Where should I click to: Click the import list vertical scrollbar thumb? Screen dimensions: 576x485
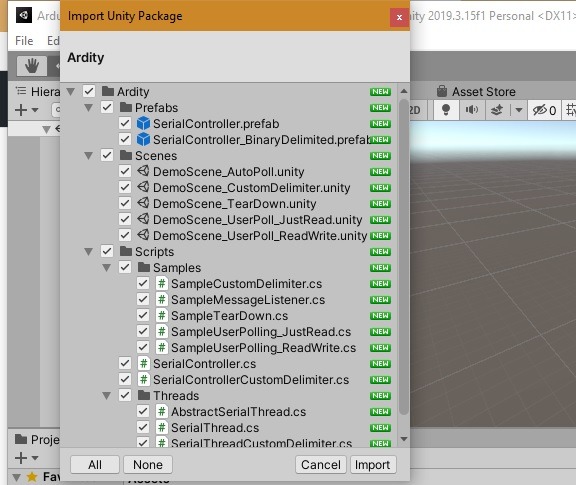point(404,257)
